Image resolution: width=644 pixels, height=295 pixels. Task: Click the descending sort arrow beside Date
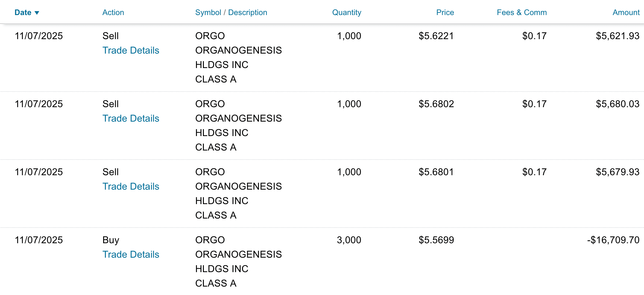tap(37, 13)
